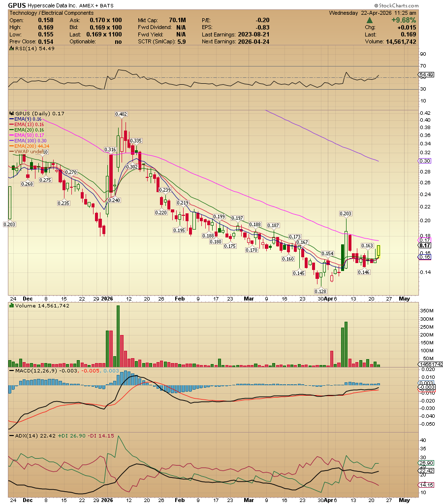The width and height of the screenshot is (443, 504).
Task: Click the Prev Close 0.154 value
Action: click(x=46, y=42)
